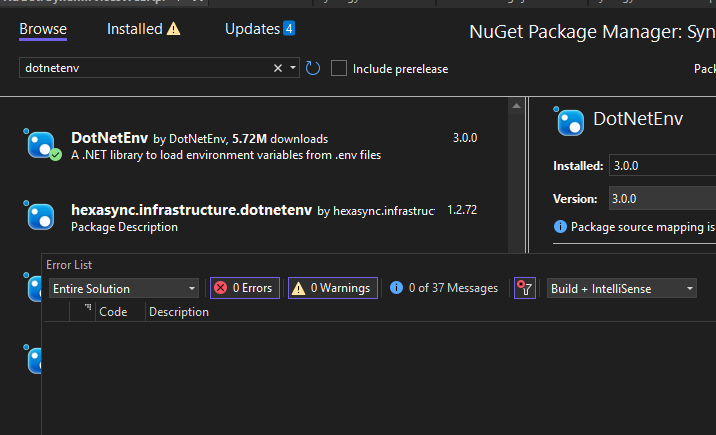Click the DotNetEnv package icon in list
This screenshot has height=435, width=716.
coord(40,144)
